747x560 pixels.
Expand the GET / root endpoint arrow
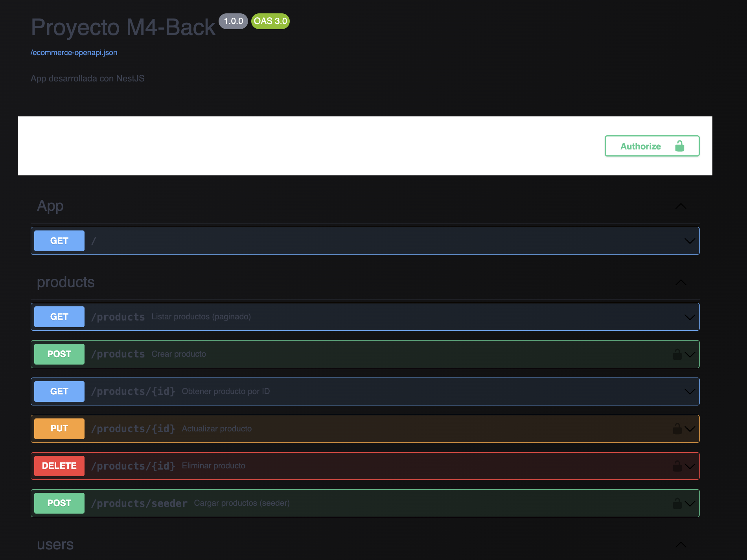(x=690, y=241)
